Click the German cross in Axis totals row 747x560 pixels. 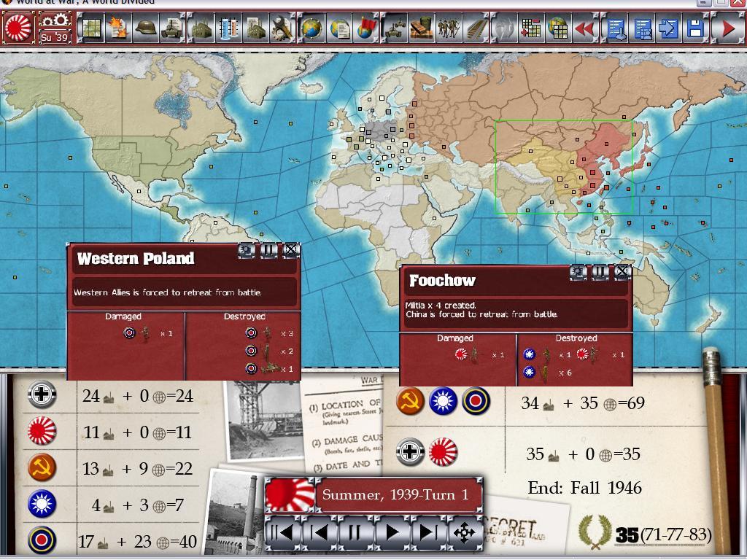[x=410, y=452]
